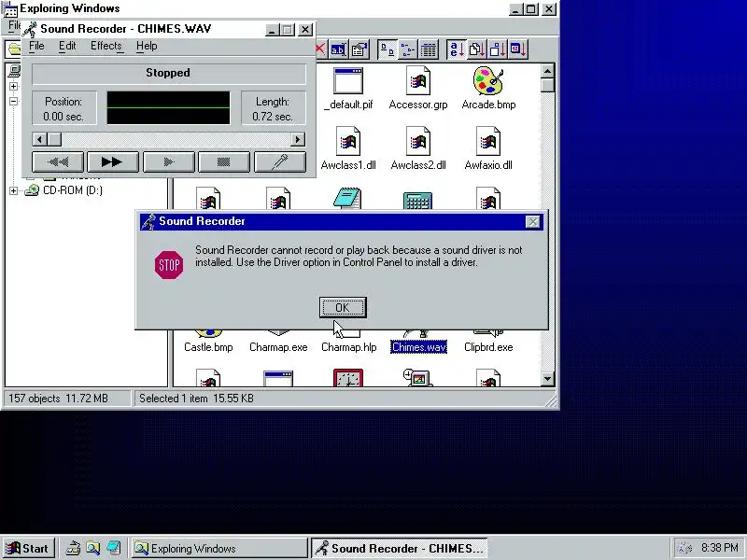Image resolution: width=747 pixels, height=560 pixels.
Task: Click OK in the Sound Recorder error dialog
Action: tap(343, 308)
